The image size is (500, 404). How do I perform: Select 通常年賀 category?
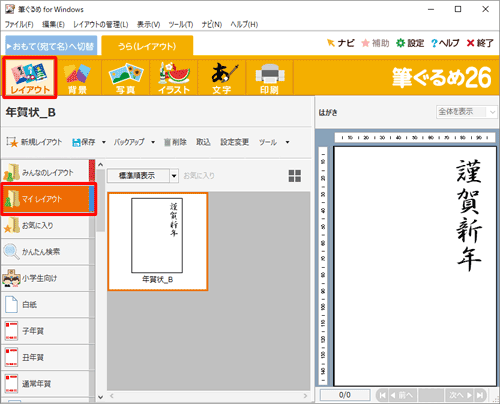(x=45, y=384)
